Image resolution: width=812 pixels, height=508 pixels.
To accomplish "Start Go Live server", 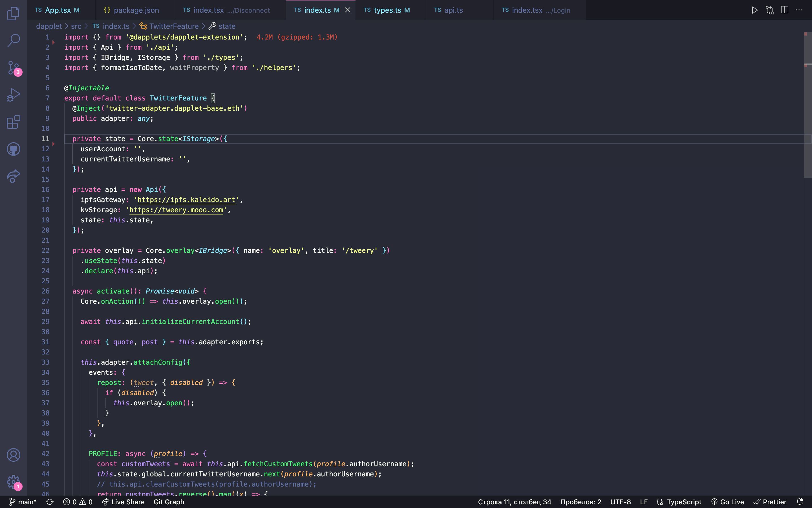I will click(727, 502).
